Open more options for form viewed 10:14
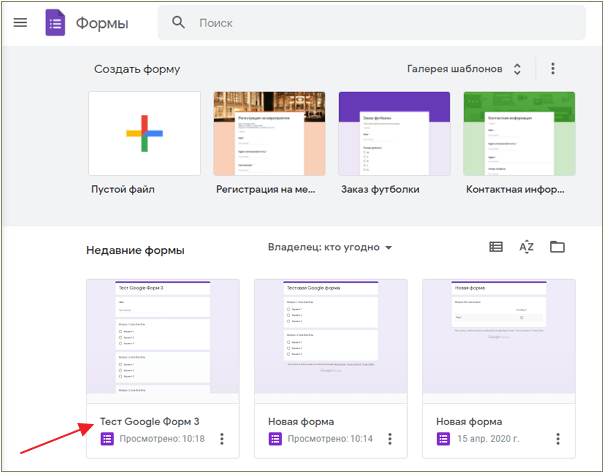This screenshot has width=604, height=473. tap(390, 439)
